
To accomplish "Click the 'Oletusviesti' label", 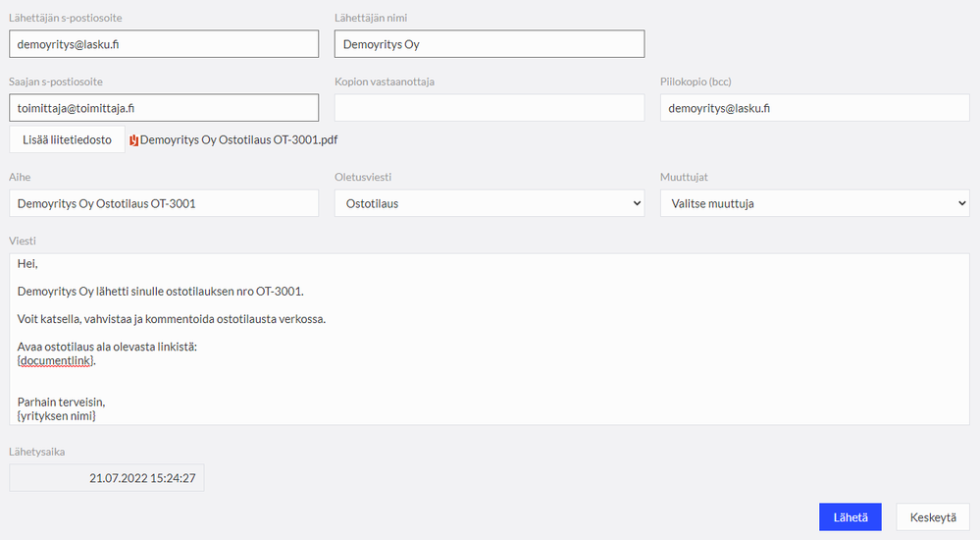I will click(363, 177).
